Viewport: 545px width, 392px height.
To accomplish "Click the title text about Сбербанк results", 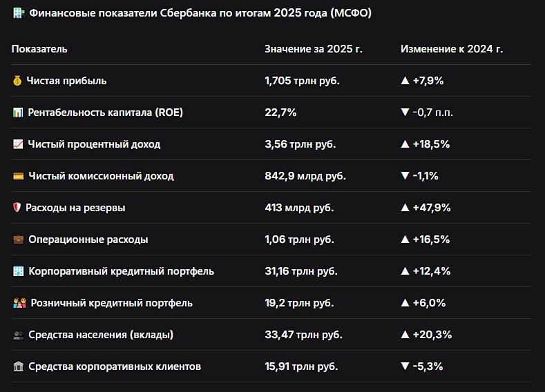I will (x=200, y=14).
